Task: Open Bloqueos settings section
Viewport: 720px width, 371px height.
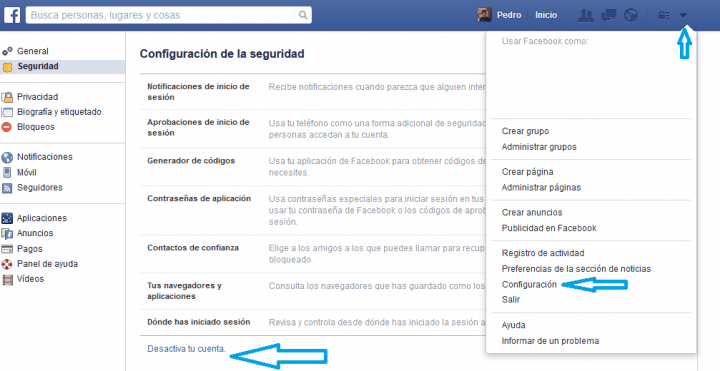Action: coord(36,127)
